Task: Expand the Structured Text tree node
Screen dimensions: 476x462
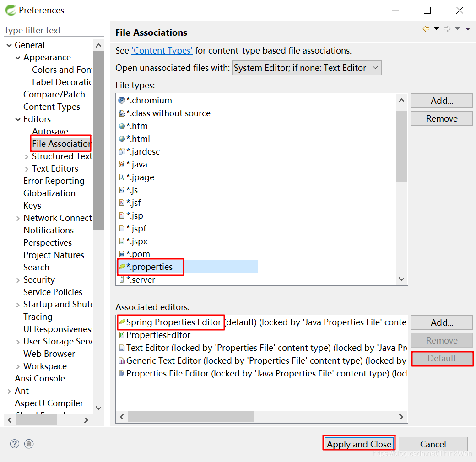Action: (x=27, y=156)
